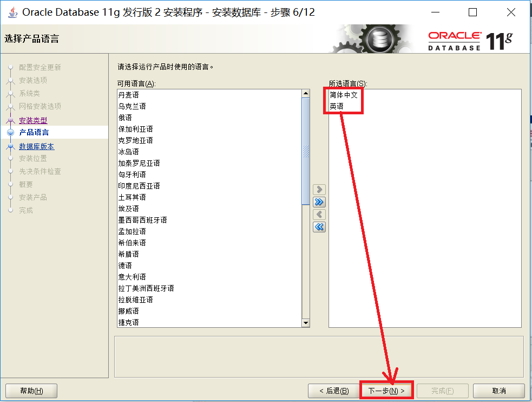532x402 pixels.
Task: Minimize the Oracle installer window
Action: pyautogui.click(x=435, y=12)
